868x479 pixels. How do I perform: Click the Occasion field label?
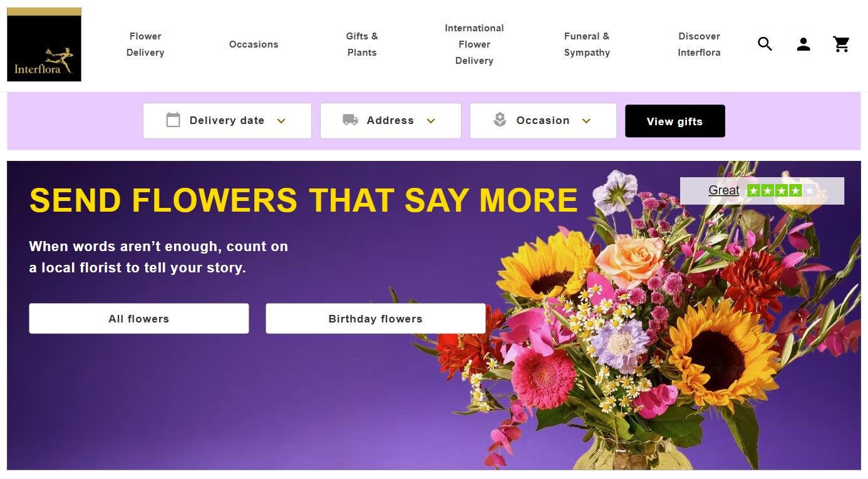(543, 120)
